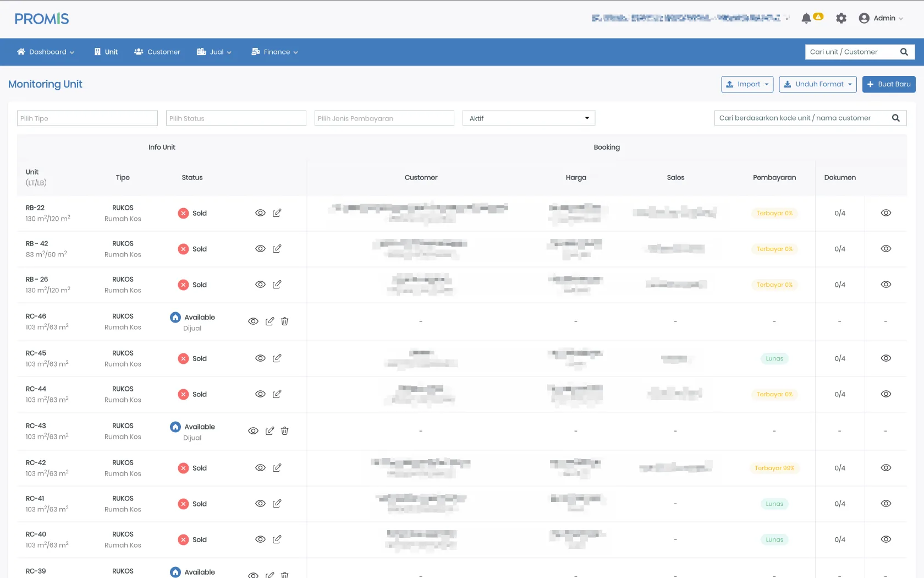
Task: Click the Terbayar 99% badge for RC-42
Action: [774, 468]
